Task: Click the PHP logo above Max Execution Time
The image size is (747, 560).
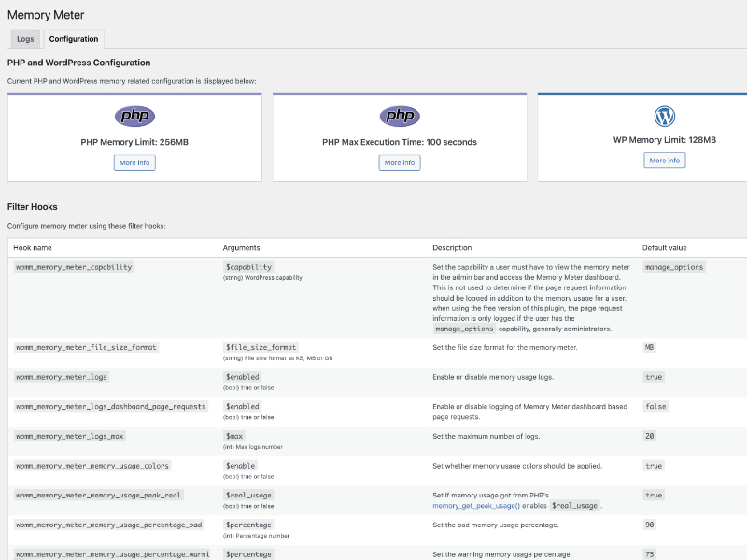Action: [400, 116]
